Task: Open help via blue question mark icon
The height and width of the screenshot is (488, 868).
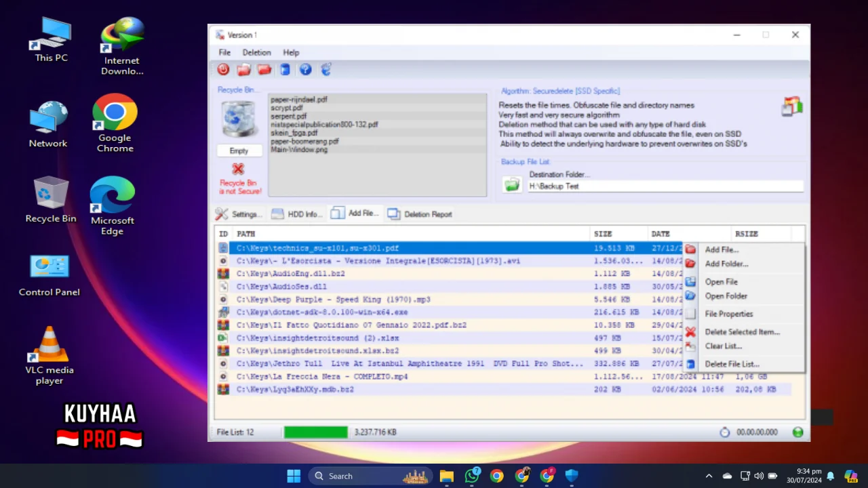Action: pos(305,69)
